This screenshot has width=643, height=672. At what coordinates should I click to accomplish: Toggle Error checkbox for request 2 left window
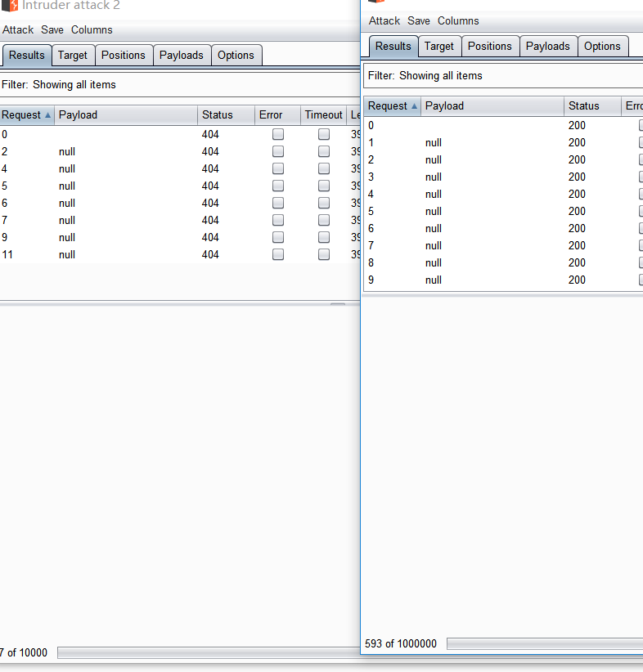[x=278, y=152]
